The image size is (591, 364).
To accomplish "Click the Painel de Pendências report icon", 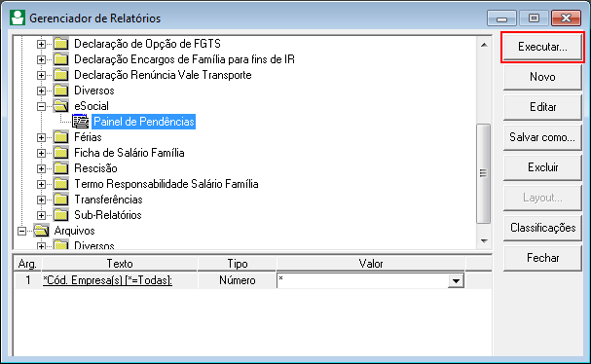I will click(x=80, y=122).
